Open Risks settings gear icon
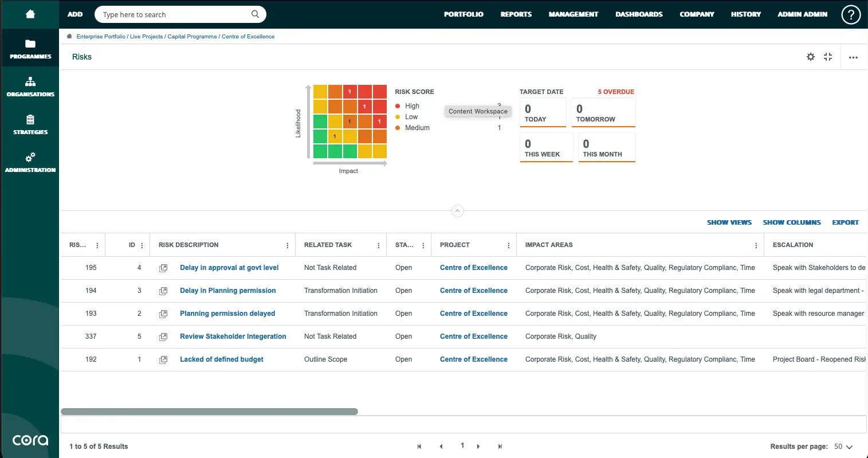 (811, 57)
